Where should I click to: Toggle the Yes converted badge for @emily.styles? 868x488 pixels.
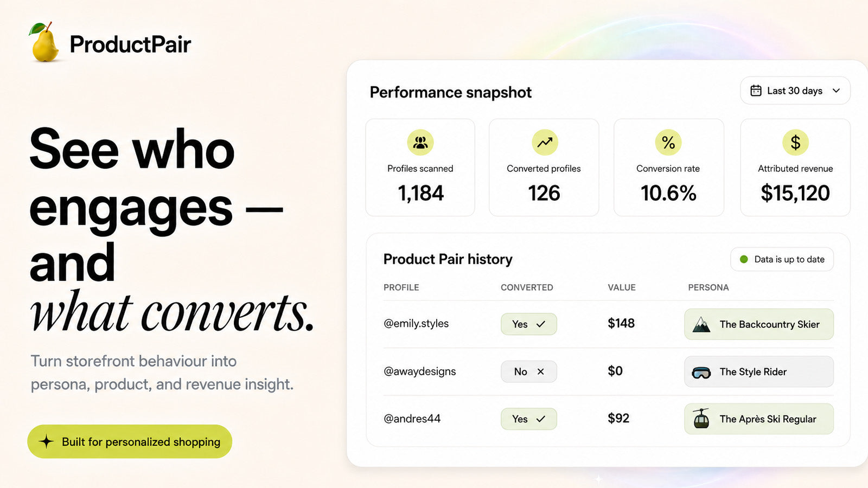pyautogui.click(x=529, y=324)
